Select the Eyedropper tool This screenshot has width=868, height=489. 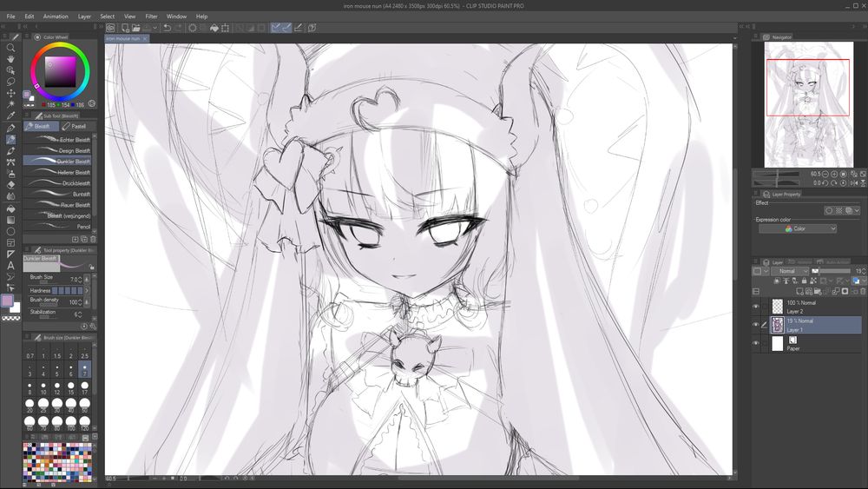[10, 116]
